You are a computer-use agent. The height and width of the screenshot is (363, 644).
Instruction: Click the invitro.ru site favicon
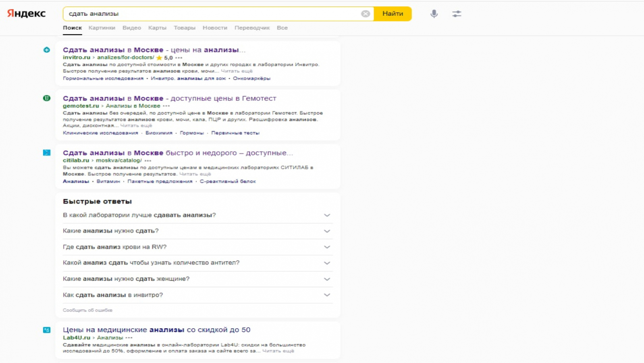click(x=47, y=50)
